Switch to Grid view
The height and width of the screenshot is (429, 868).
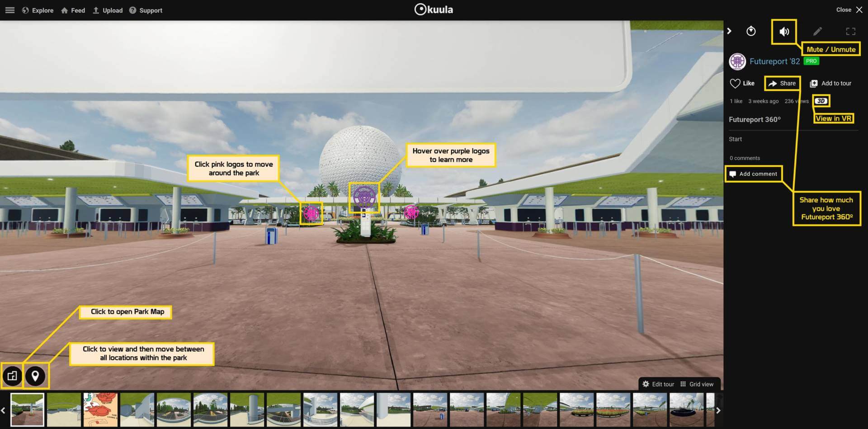(x=697, y=384)
